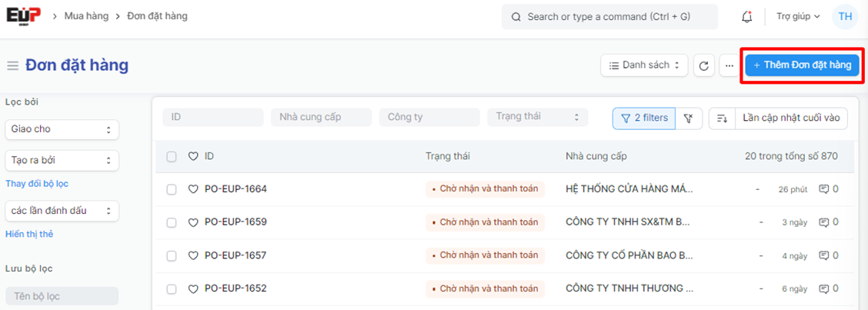Open the Danh sách view switcher
This screenshot has height=310, width=868.
pyautogui.click(x=643, y=66)
